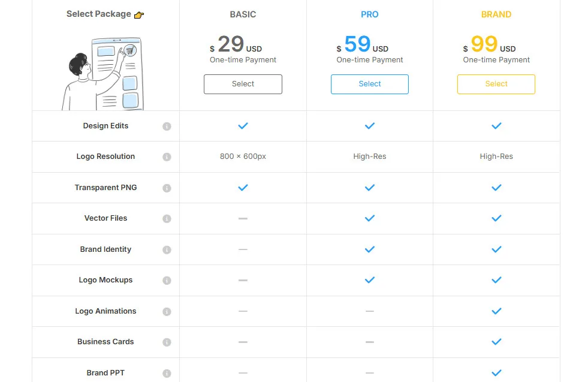
Task: Click the Logo Mockups info icon
Action: (167, 280)
